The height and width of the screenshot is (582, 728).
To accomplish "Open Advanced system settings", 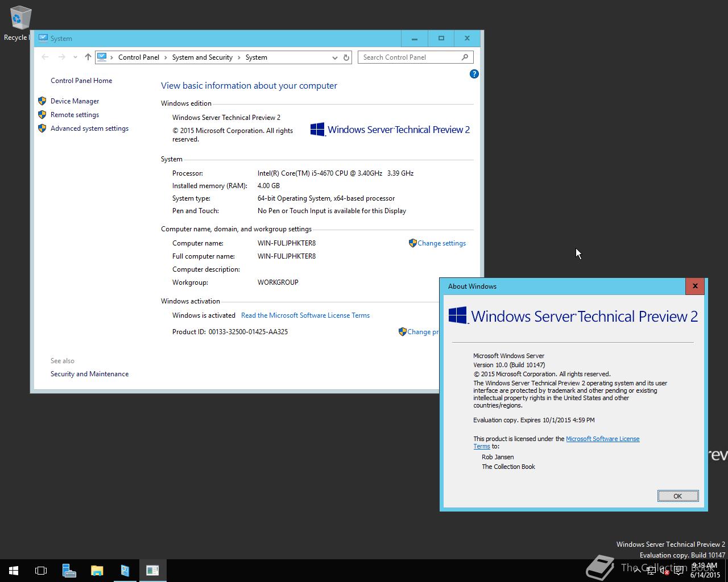I will (x=89, y=128).
